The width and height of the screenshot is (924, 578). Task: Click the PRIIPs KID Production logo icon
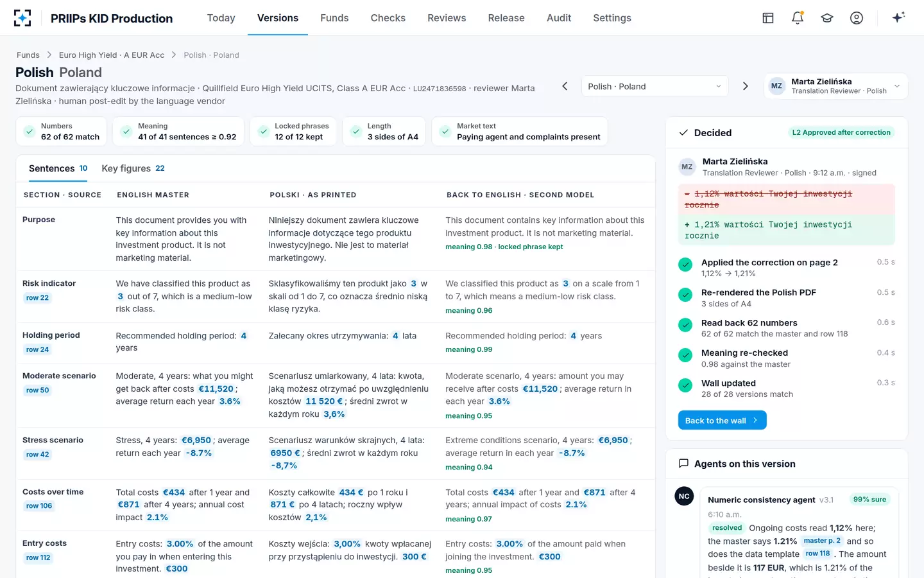(22, 18)
